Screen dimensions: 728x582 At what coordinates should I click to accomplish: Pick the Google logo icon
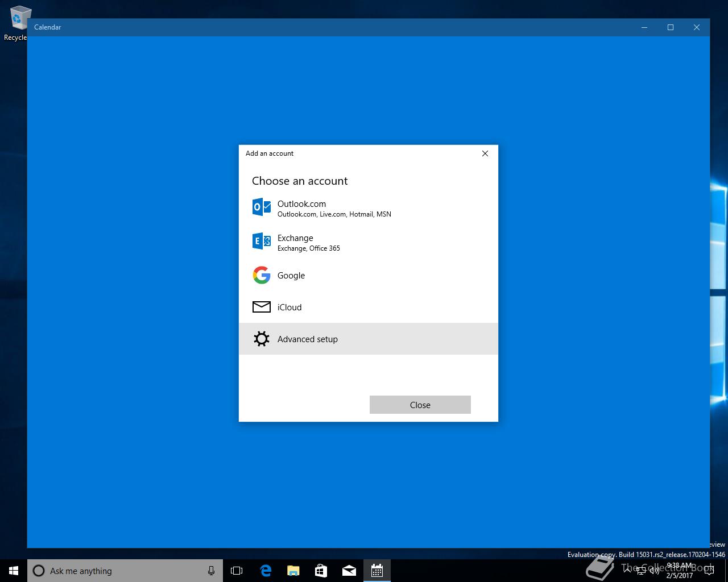click(262, 275)
